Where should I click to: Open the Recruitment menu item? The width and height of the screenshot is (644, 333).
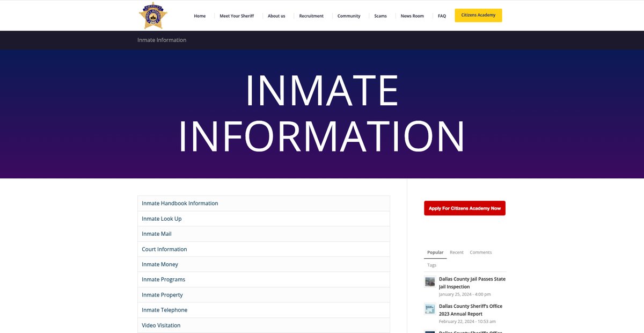(311, 16)
